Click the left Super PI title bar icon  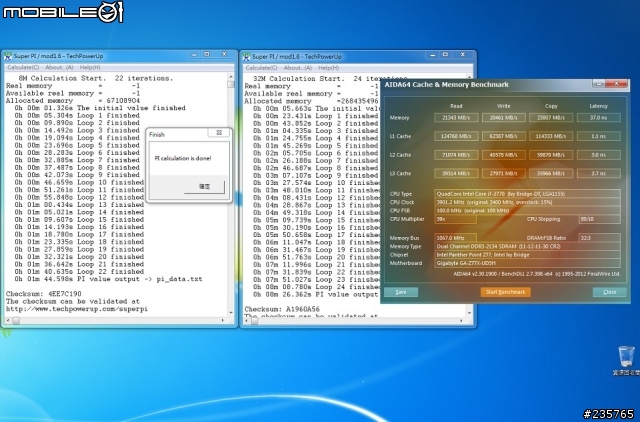[x=8, y=56]
